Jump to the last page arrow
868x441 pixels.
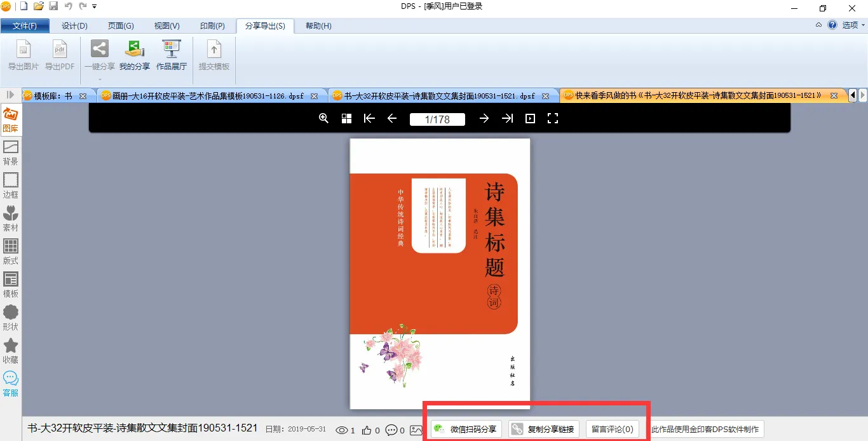[x=507, y=118]
